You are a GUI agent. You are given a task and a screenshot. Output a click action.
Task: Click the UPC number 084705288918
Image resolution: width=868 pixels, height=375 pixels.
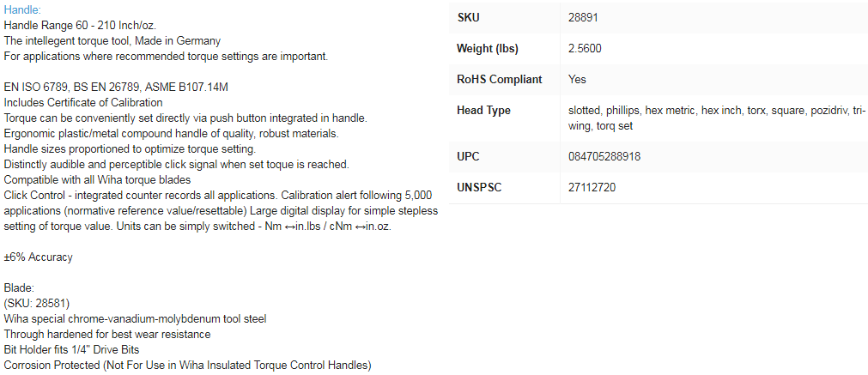tap(604, 156)
